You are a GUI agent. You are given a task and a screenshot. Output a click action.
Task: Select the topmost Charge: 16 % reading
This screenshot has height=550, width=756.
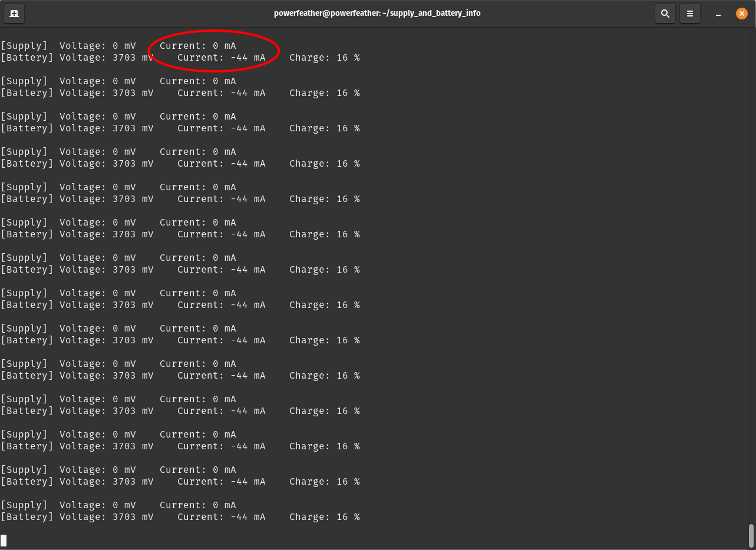click(x=324, y=58)
